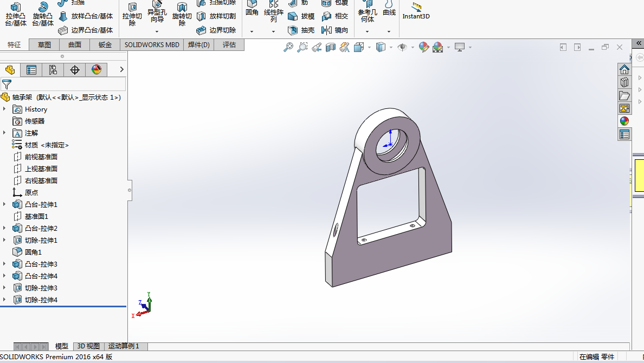644x363 pixels.
Task: Open Curves dropdown arrow
Action: [x=389, y=31]
